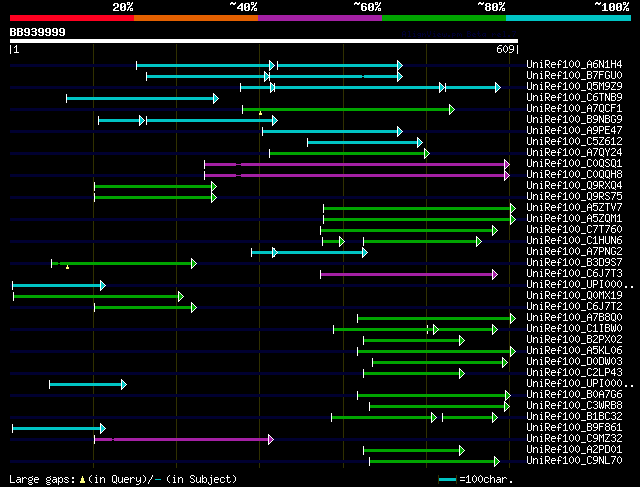Select the UniRef100_A9PE47 label
Screen dimensions: 640x487
[574, 131]
